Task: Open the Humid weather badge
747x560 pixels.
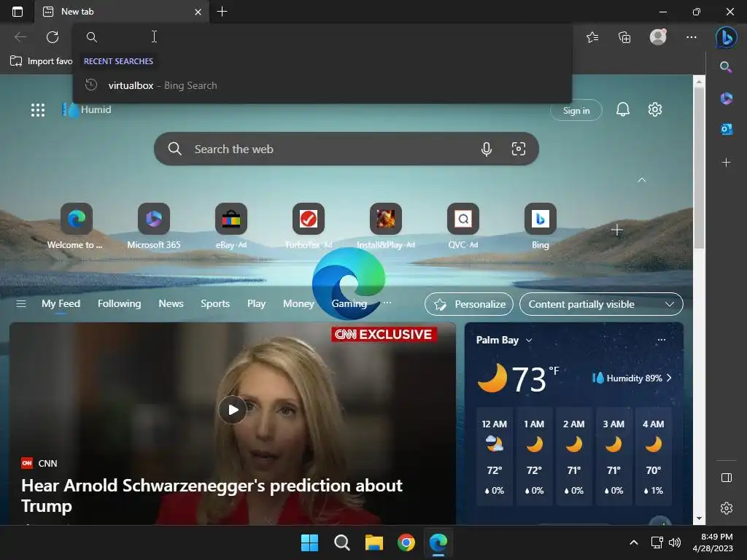Action: click(x=87, y=110)
